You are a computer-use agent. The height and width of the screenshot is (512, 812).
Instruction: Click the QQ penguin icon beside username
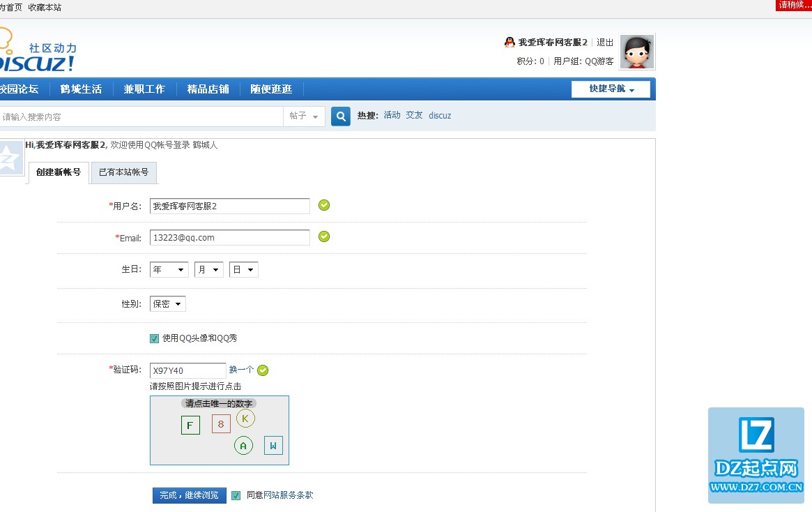point(510,43)
